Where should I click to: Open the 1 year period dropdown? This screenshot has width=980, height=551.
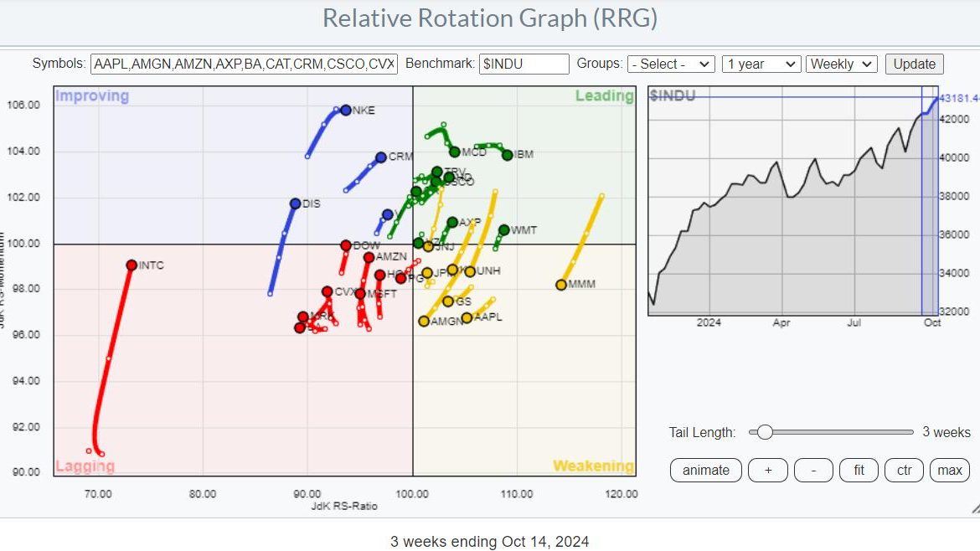[x=761, y=64]
